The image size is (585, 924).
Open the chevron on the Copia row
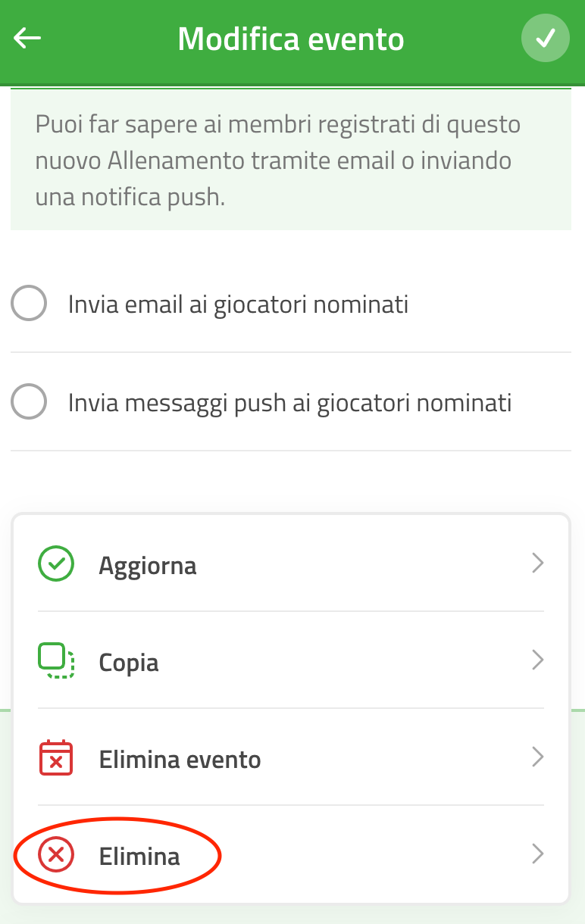(538, 660)
